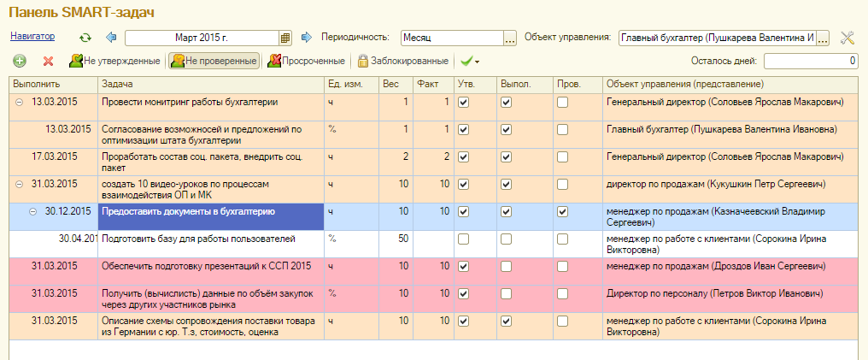The image size is (868, 360).
Task: Open the Периодичность selection button
Action: (510, 38)
